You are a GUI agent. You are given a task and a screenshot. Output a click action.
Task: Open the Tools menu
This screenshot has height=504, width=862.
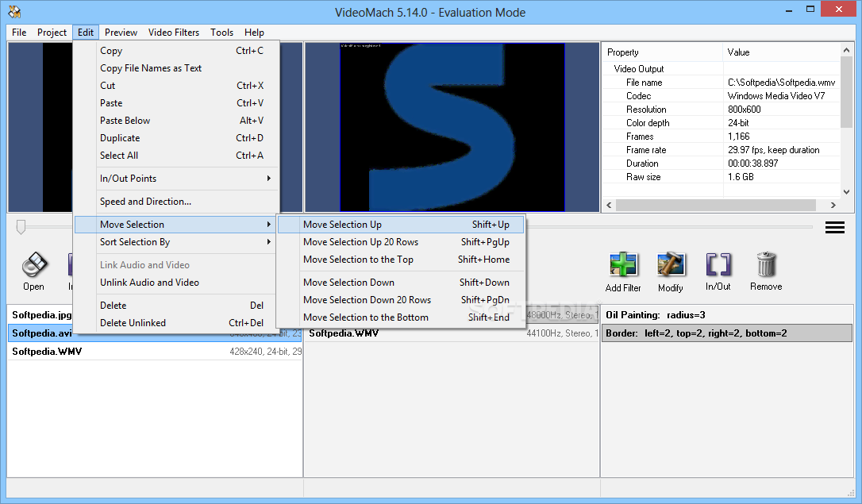[x=221, y=33]
